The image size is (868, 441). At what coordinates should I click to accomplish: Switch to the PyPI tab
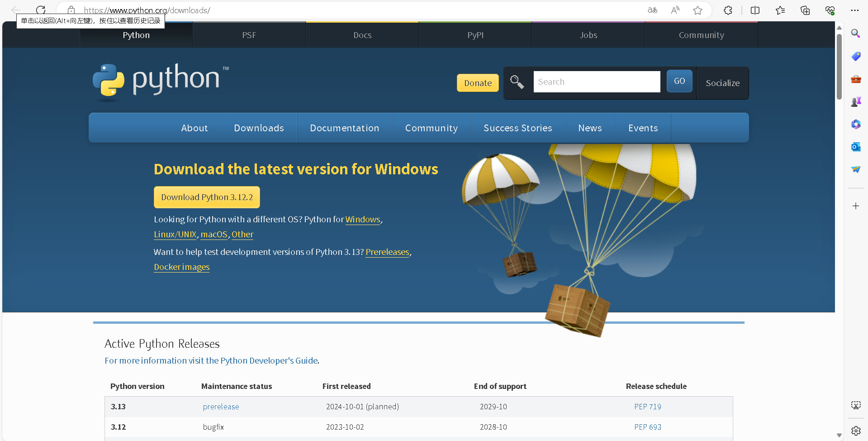click(475, 35)
